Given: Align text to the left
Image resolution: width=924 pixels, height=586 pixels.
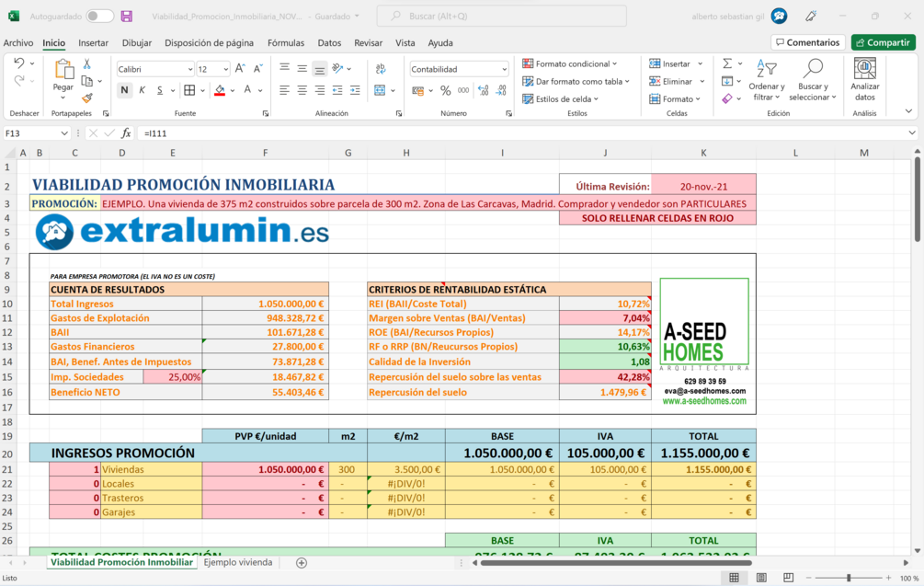Looking at the screenshot, I should click(284, 90).
